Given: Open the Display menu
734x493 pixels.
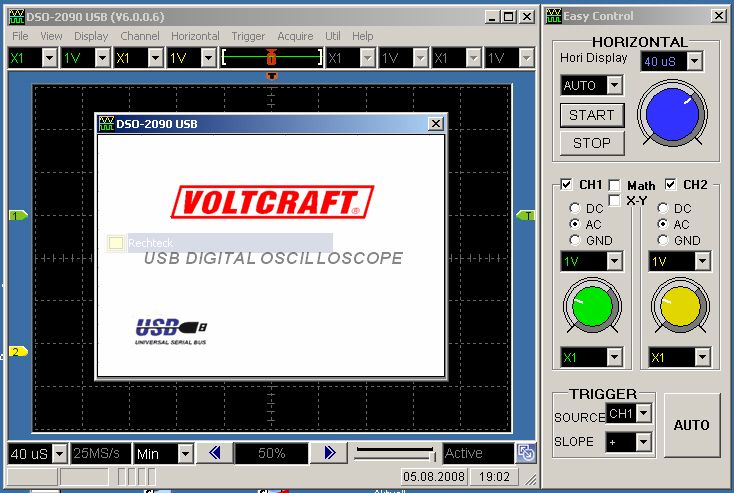Looking at the screenshot, I should click(91, 36).
